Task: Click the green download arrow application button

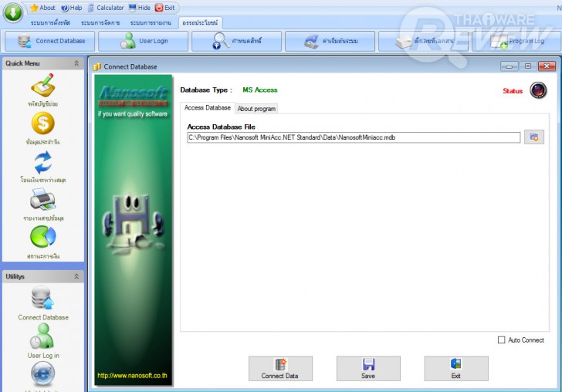Action: (13, 12)
